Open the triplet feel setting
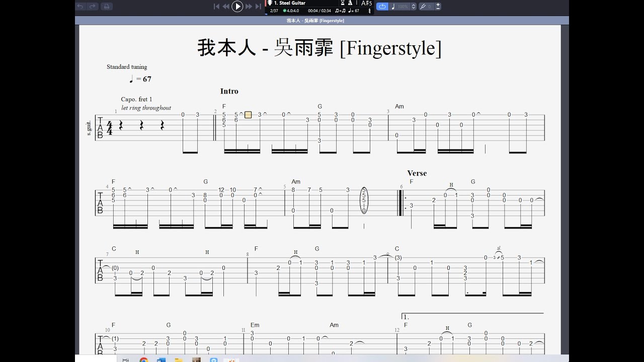644x362 pixels. point(340,11)
